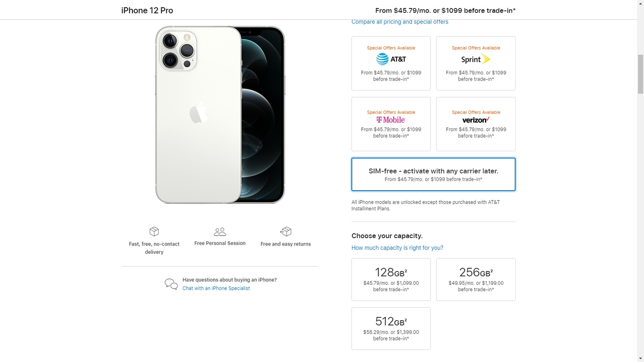Click the fast free delivery box icon
This screenshot has height=362, width=644.
click(154, 231)
